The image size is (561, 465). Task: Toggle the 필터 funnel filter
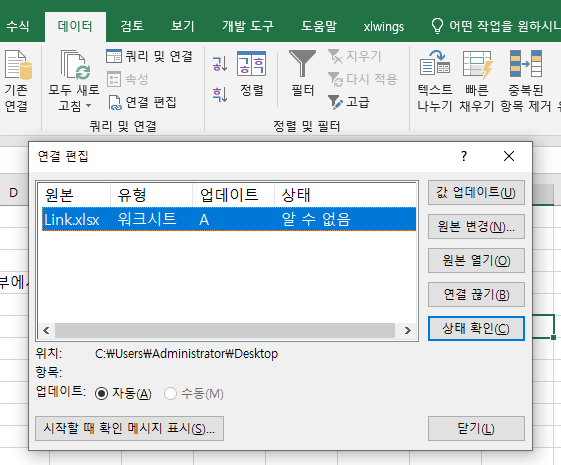[x=302, y=74]
